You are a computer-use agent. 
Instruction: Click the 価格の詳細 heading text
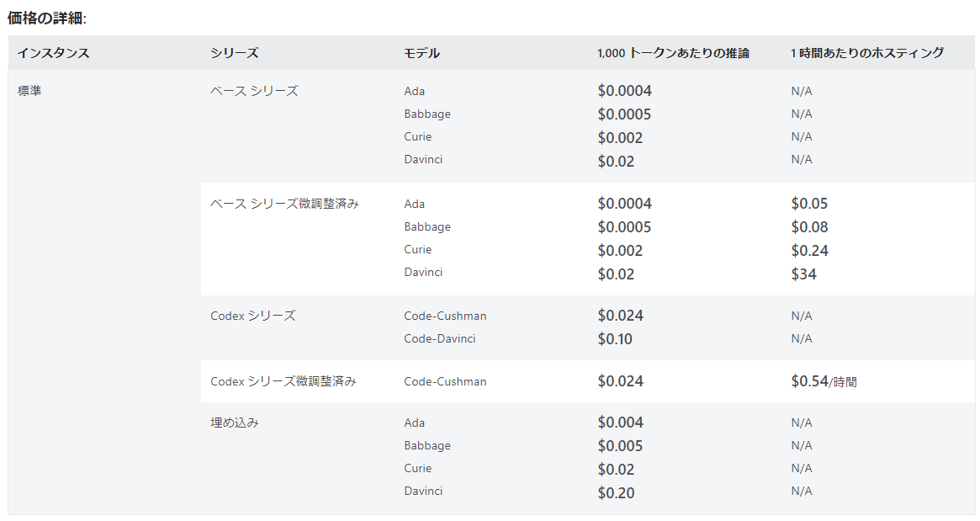click(x=47, y=17)
